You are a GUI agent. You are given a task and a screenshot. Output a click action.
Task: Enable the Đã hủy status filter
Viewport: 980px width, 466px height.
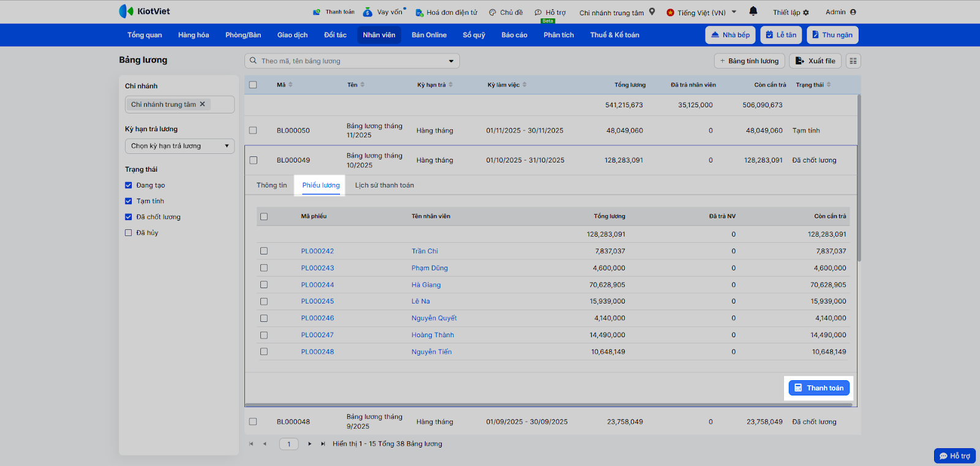129,233
